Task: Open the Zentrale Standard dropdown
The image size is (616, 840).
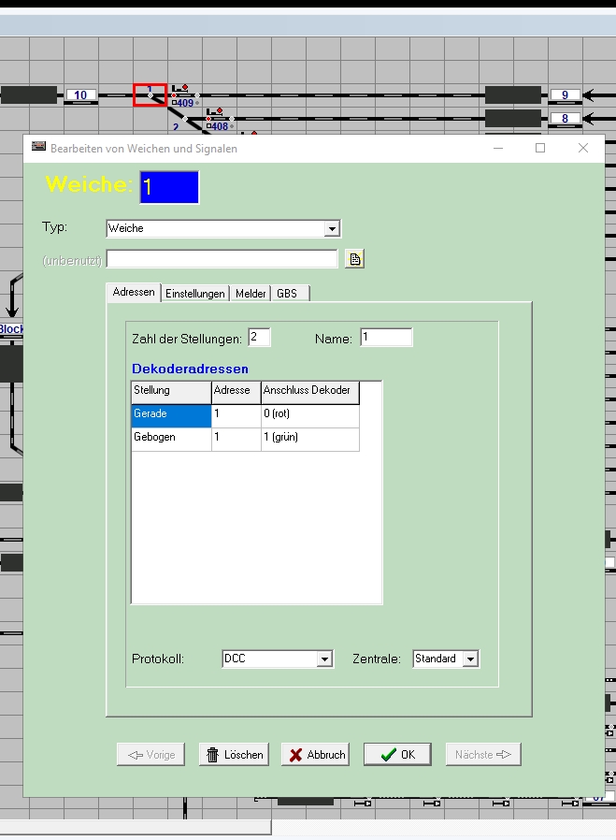Action: pyautogui.click(x=470, y=659)
